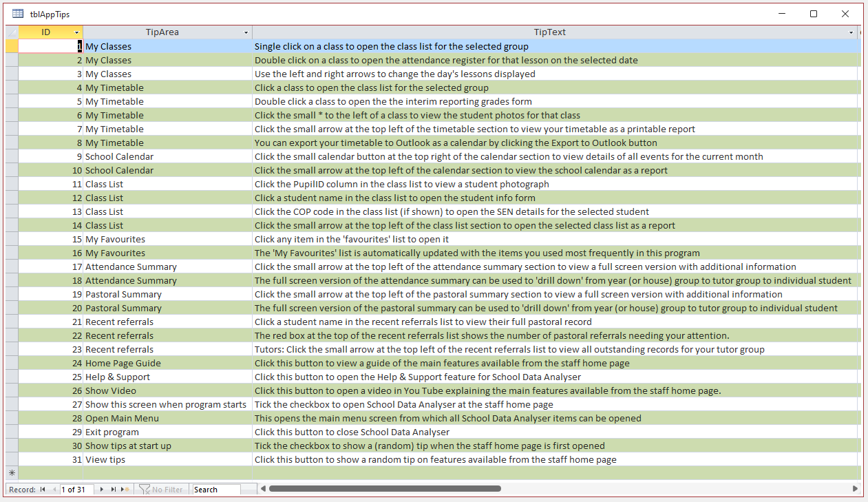Click the ID cell containing 31

pos(51,459)
